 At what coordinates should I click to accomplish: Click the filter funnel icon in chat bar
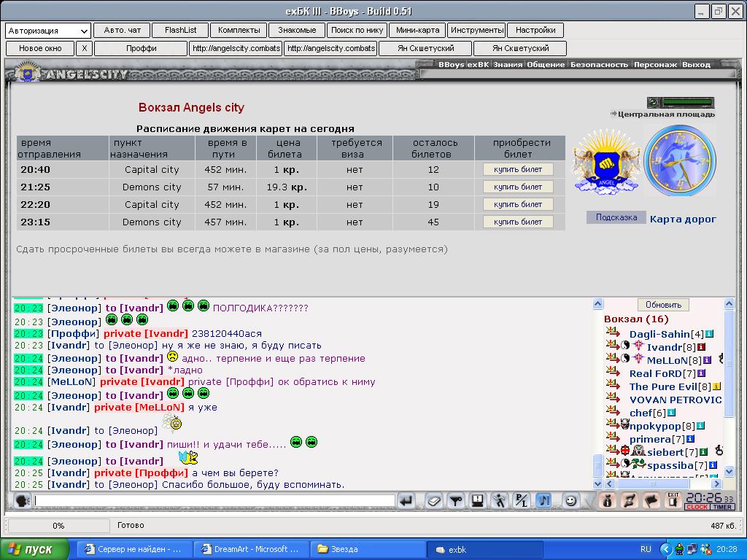[456, 500]
